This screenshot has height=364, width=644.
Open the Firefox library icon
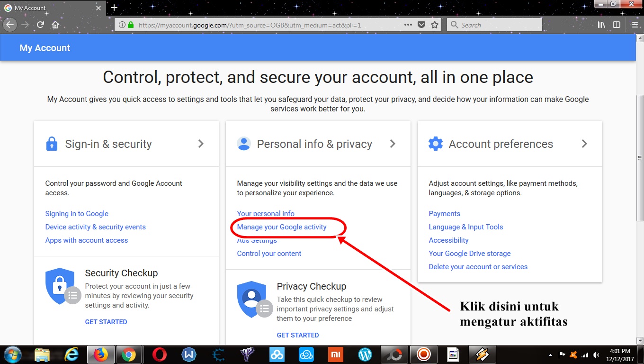coord(601,25)
